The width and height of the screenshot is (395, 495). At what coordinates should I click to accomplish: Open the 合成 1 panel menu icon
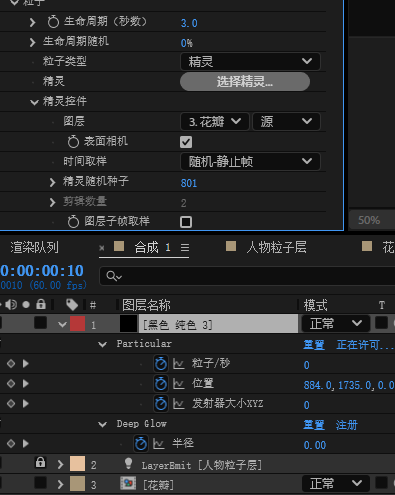(x=185, y=248)
